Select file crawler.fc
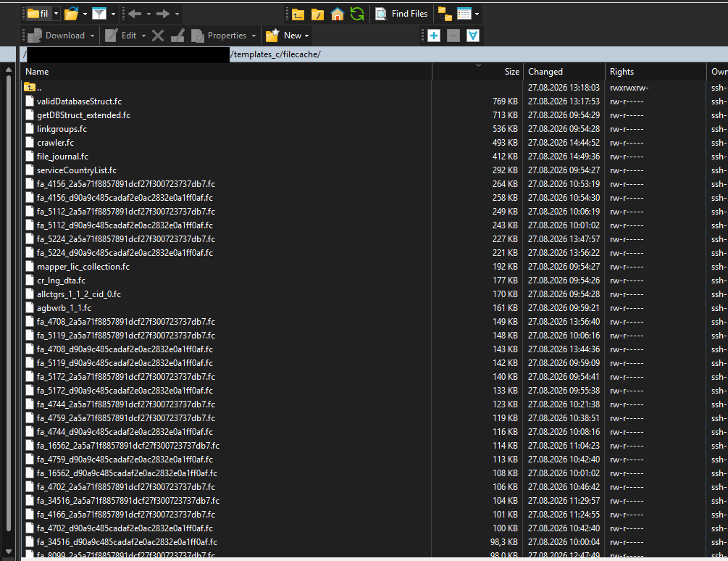Viewport: 728px width, 561px height. [55, 143]
